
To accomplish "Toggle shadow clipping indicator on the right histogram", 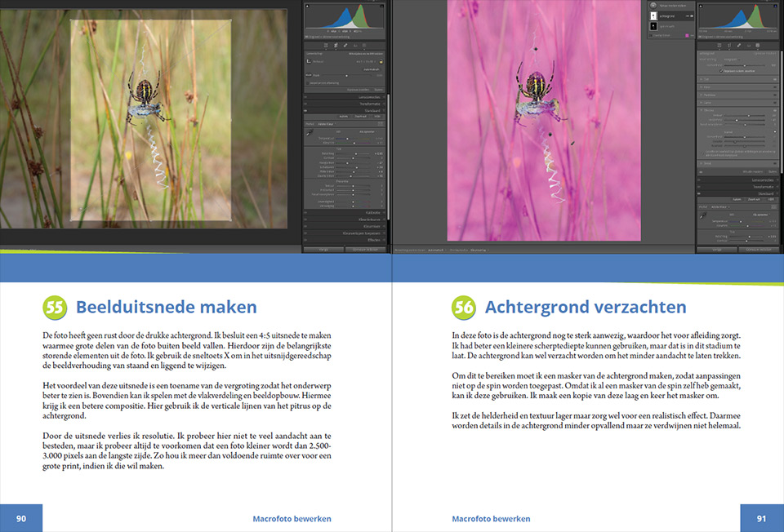I will point(701,6).
